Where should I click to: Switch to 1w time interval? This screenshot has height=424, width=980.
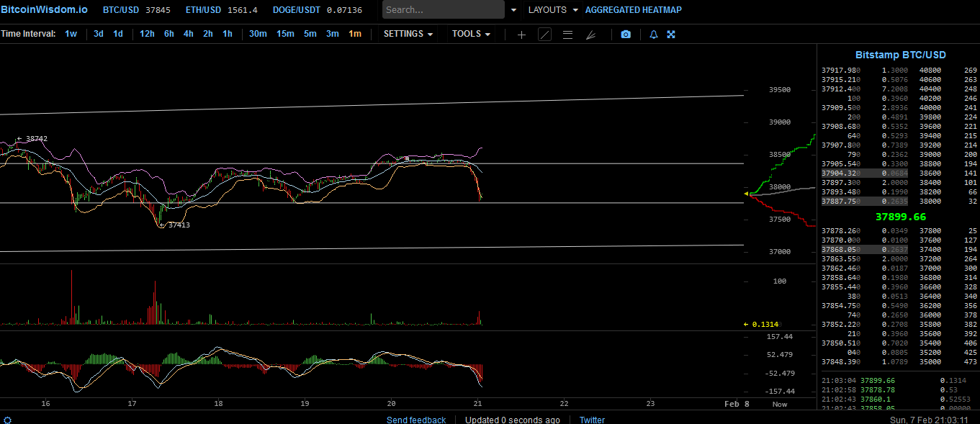(x=71, y=34)
